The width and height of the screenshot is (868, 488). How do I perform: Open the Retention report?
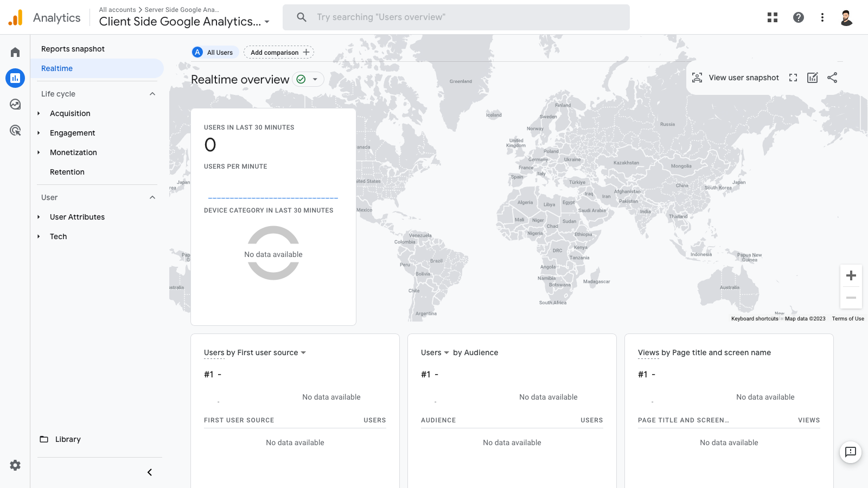point(67,172)
